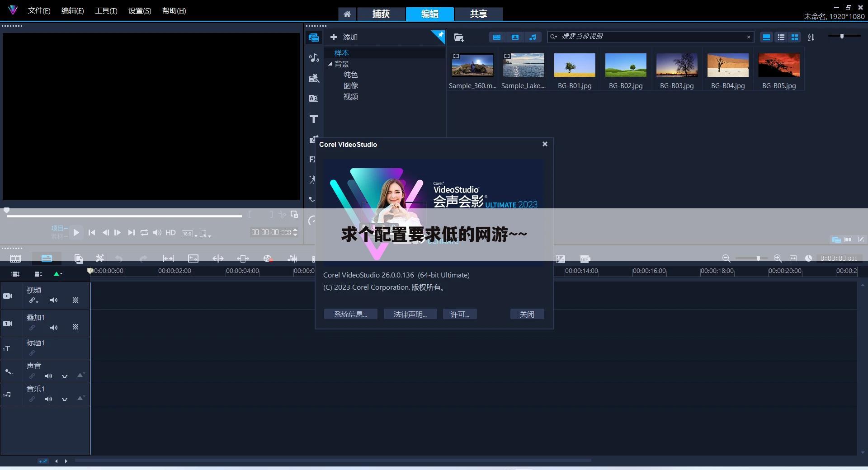
Task: Open the Sound library panel icon
Action: 314,57
